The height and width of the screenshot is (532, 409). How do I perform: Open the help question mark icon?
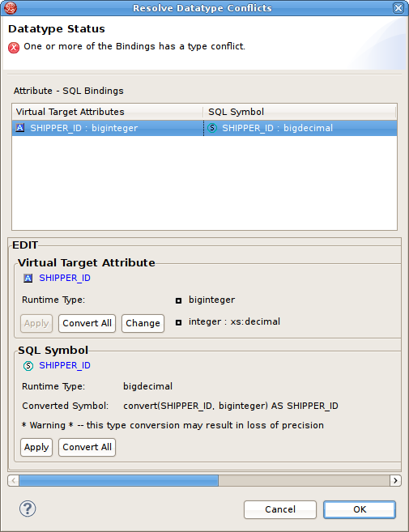coord(28,509)
